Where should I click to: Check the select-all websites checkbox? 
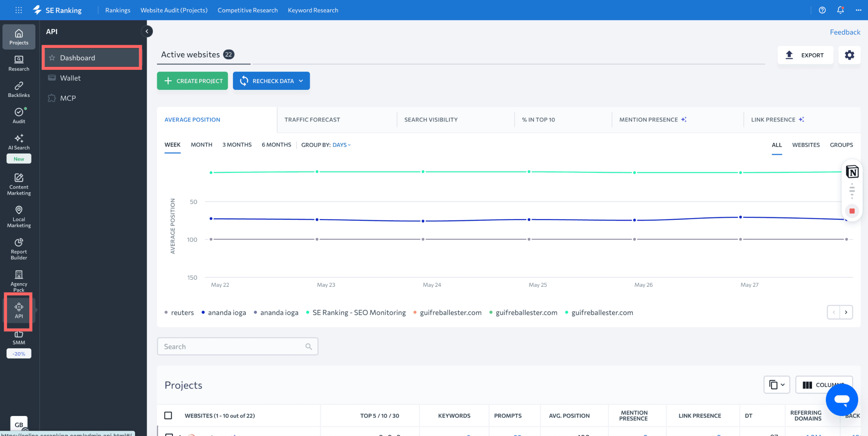click(x=168, y=415)
